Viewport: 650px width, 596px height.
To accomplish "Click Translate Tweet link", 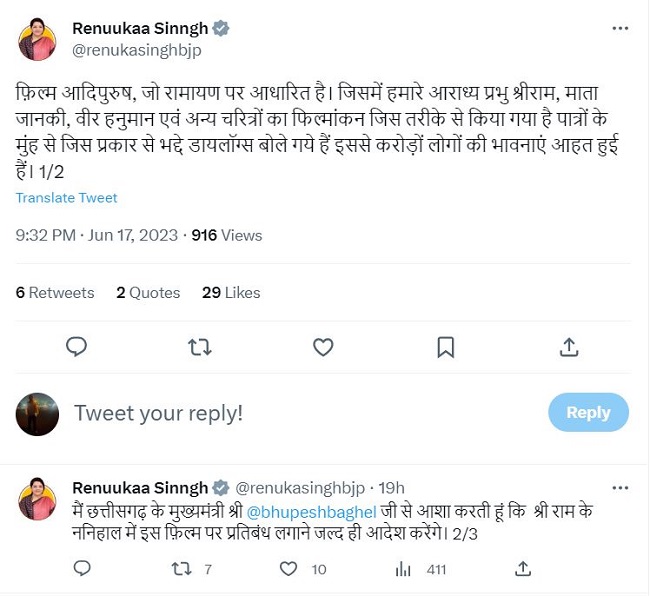I will pos(66,198).
